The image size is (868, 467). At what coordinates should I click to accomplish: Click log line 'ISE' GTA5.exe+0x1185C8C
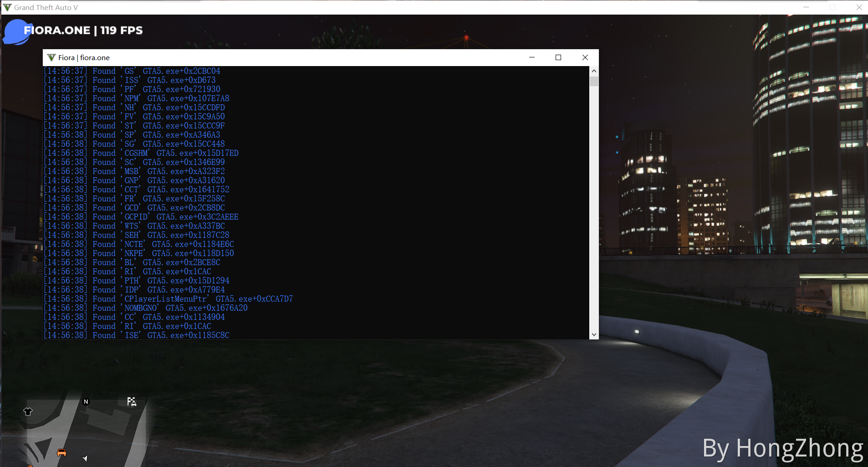click(x=137, y=335)
